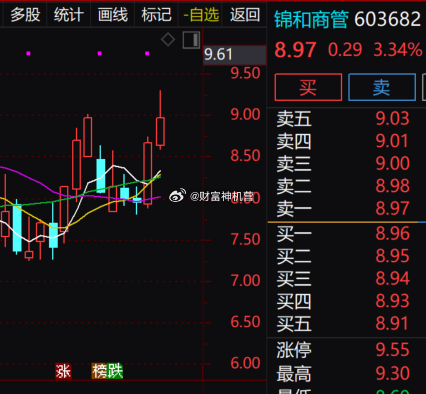
Task: Select the 卖一 ask price 8.97
Action: point(392,208)
